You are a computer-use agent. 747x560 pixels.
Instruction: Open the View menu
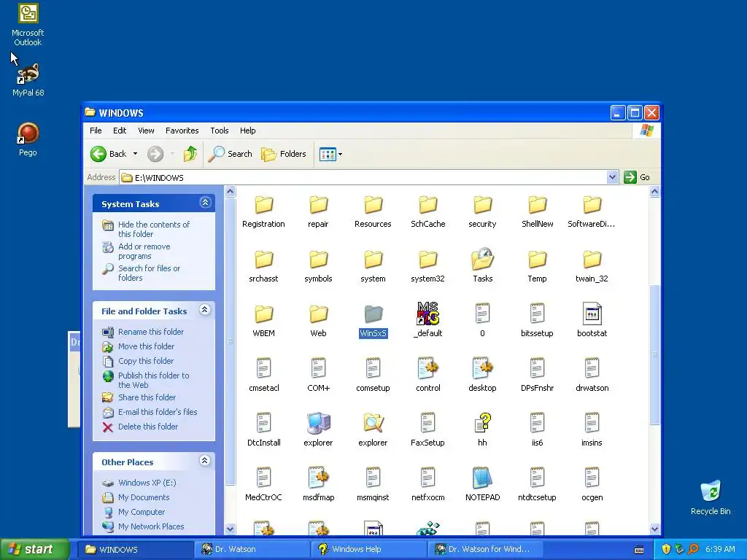[x=146, y=131]
